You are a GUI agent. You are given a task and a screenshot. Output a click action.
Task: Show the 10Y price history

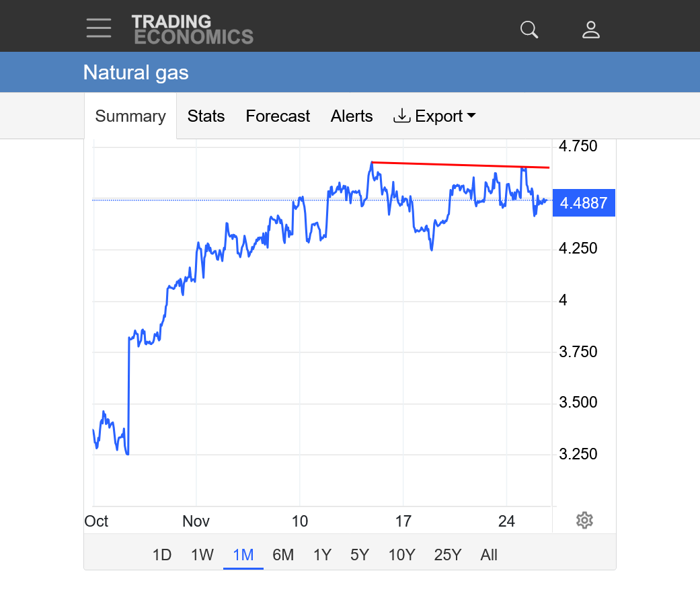(401, 555)
